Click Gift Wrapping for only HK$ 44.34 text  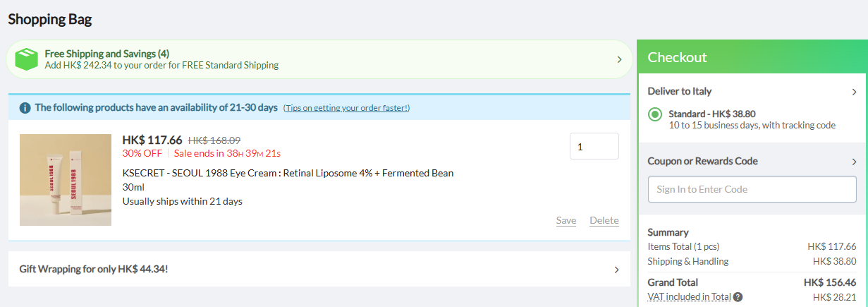93,269
